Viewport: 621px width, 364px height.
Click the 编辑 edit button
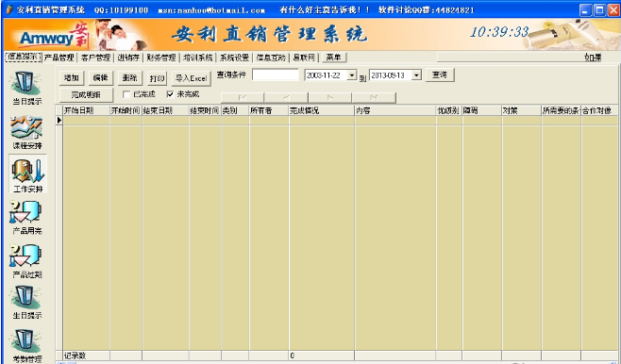tap(101, 78)
